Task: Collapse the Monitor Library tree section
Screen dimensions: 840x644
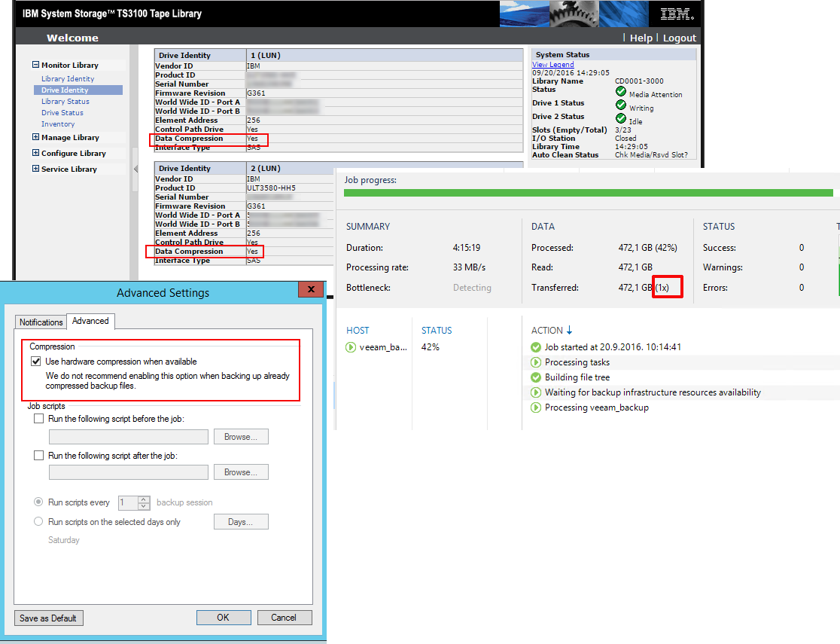Action: click(x=35, y=65)
